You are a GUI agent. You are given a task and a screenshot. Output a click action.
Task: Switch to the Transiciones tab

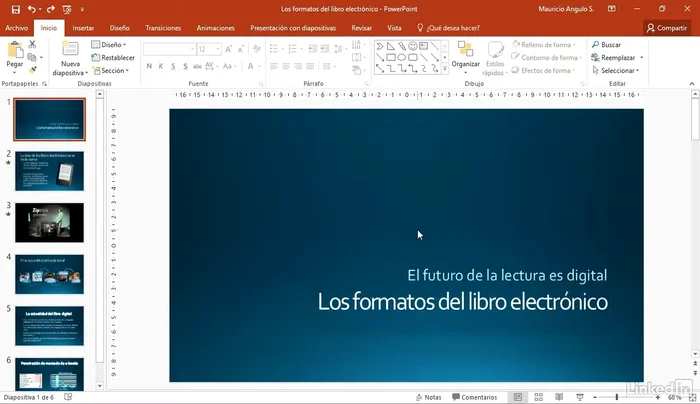(163, 28)
